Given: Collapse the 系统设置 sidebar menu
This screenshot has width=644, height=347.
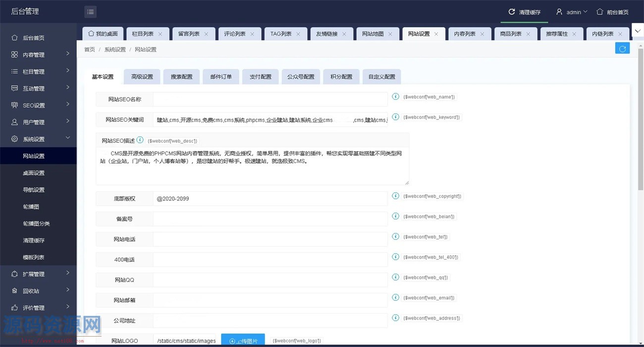Looking at the screenshot, I should coord(39,139).
